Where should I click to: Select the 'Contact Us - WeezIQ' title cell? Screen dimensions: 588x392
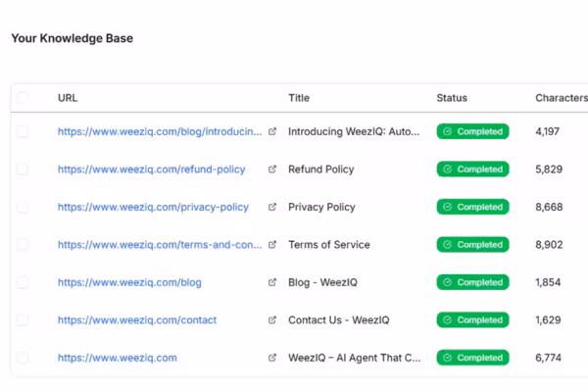click(339, 320)
